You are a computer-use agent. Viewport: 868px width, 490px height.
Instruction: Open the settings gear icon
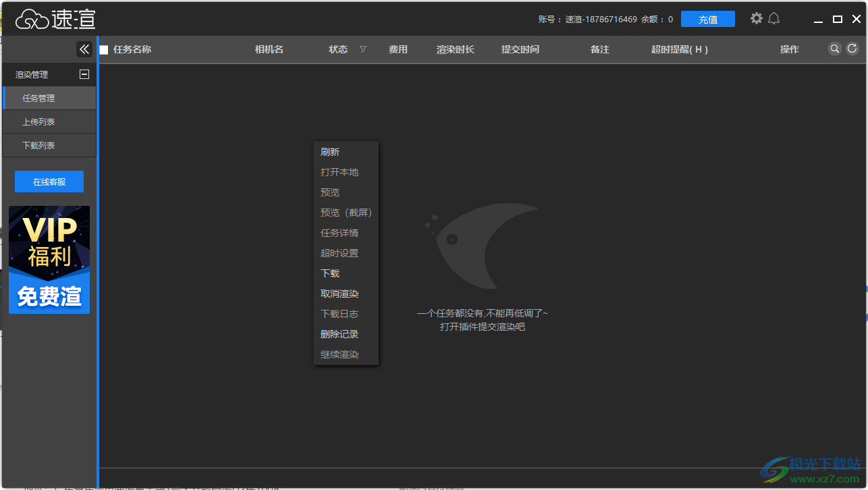coord(757,19)
